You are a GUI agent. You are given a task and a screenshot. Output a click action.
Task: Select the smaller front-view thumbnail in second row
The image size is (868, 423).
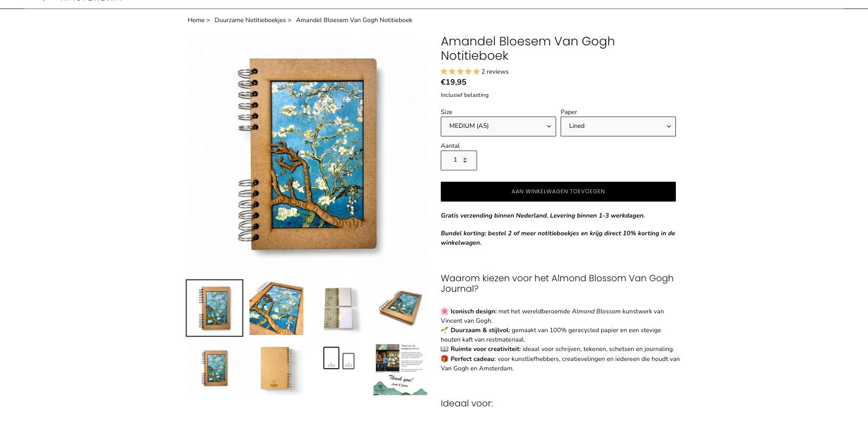pyautogui.click(x=215, y=368)
